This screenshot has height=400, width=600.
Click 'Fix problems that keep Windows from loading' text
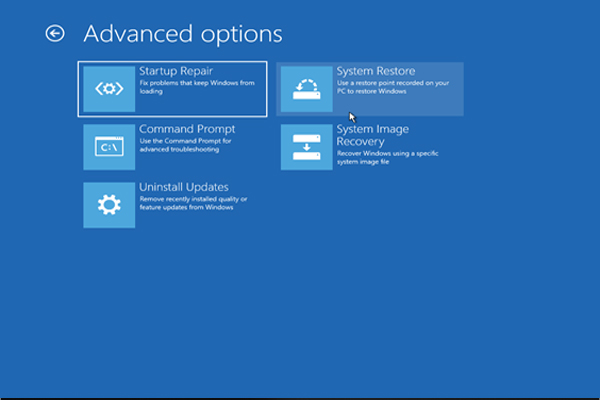197,87
